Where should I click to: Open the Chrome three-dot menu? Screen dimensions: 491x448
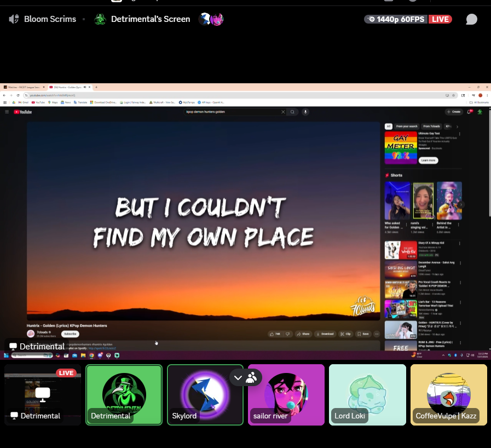pyautogui.click(x=487, y=95)
